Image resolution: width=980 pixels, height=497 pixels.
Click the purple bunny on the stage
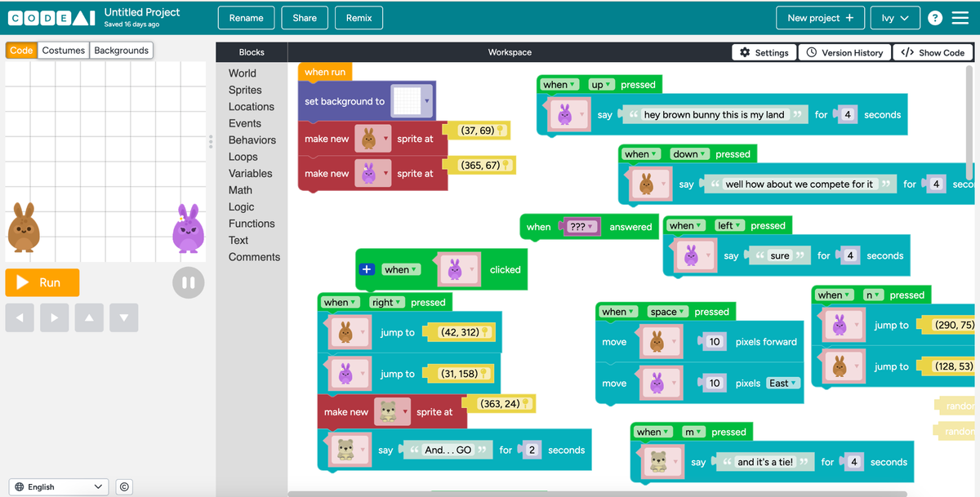188,229
